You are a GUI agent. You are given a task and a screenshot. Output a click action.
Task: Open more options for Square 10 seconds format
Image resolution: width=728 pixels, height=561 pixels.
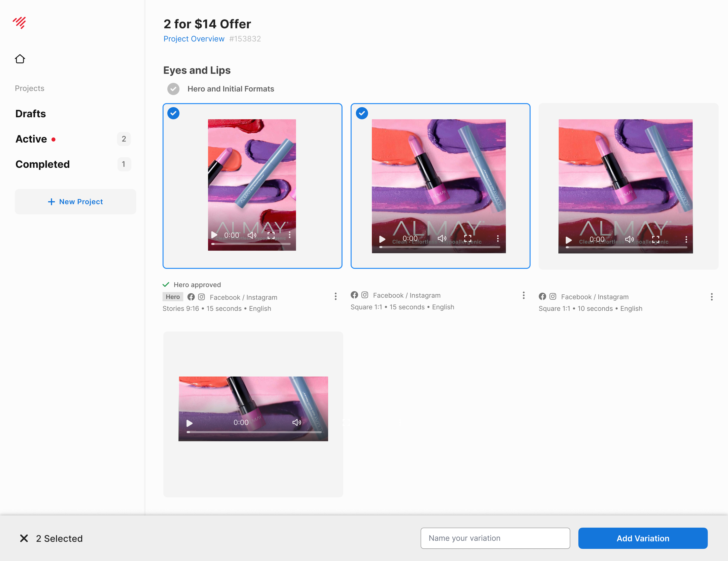(x=711, y=296)
